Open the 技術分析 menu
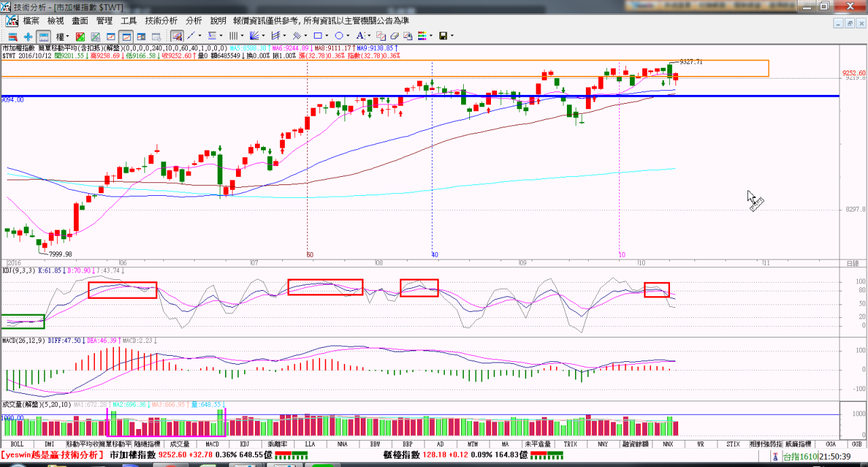 (x=161, y=21)
